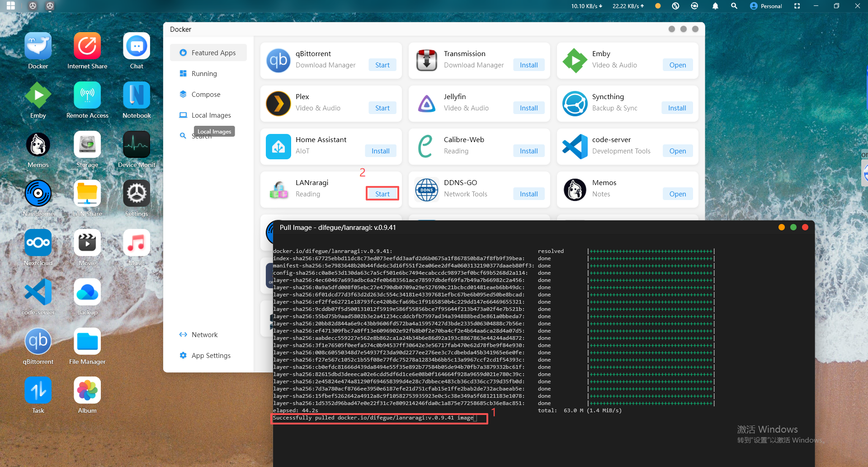Open the Emby app card button

coord(677,65)
